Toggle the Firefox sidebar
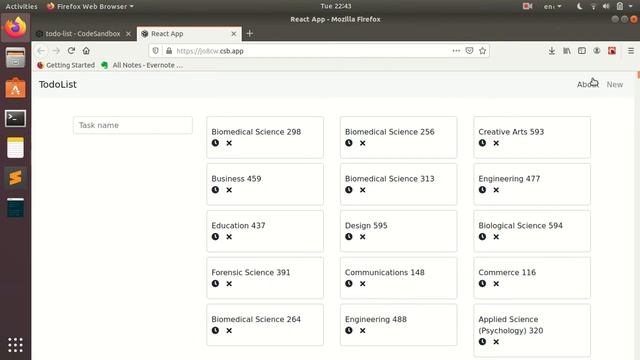640x360 pixels. tap(582, 51)
